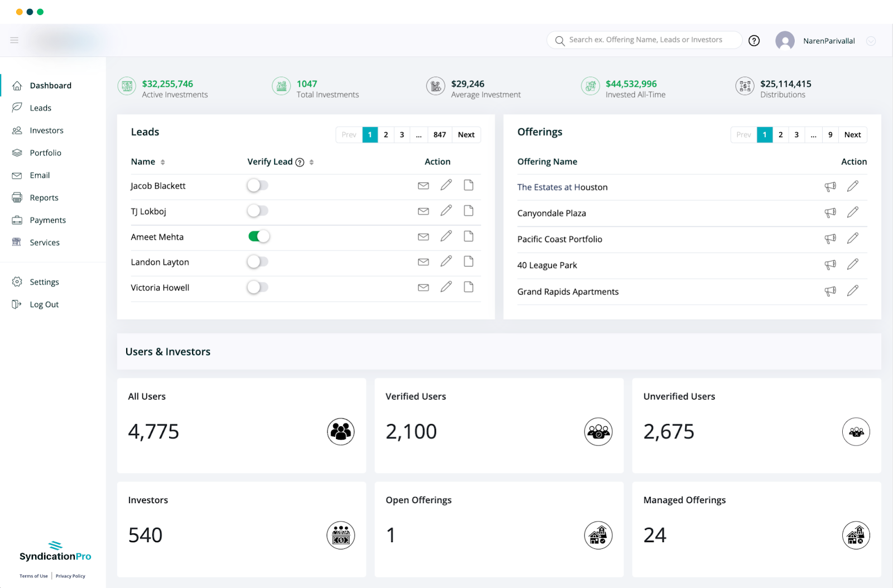
Task: Click the Investors card icon
Action: 340,536
